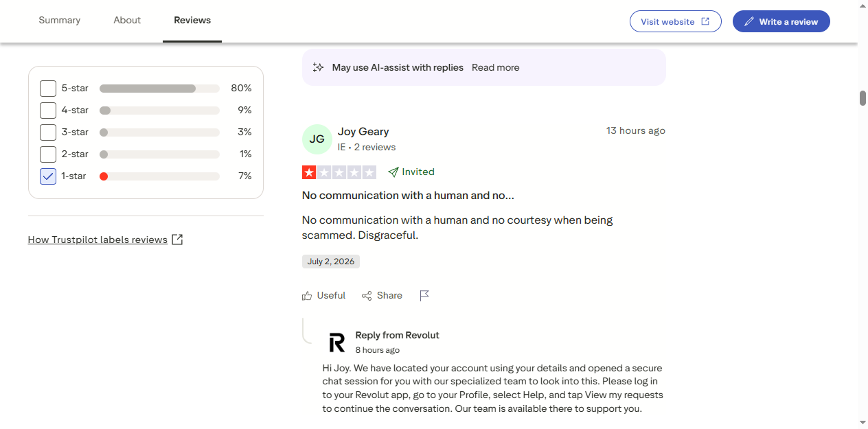Click the one-star rating image
The height and width of the screenshot is (429, 868).
(x=339, y=172)
